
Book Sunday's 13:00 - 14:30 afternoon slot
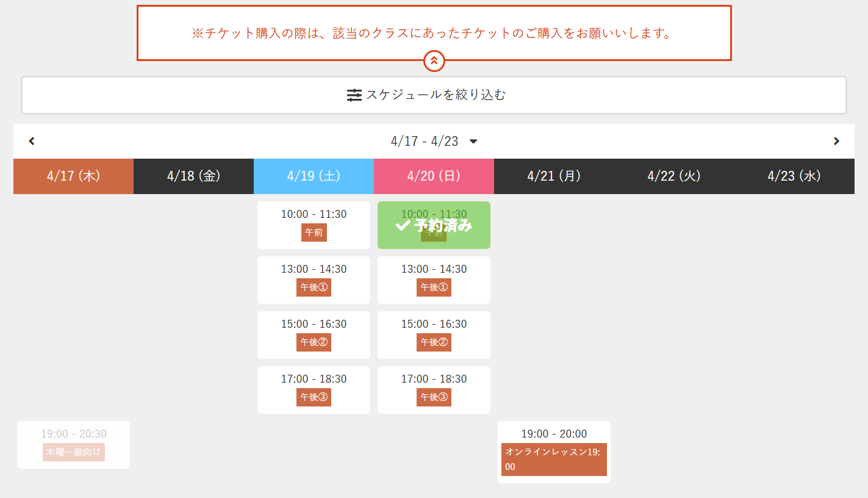point(434,280)
